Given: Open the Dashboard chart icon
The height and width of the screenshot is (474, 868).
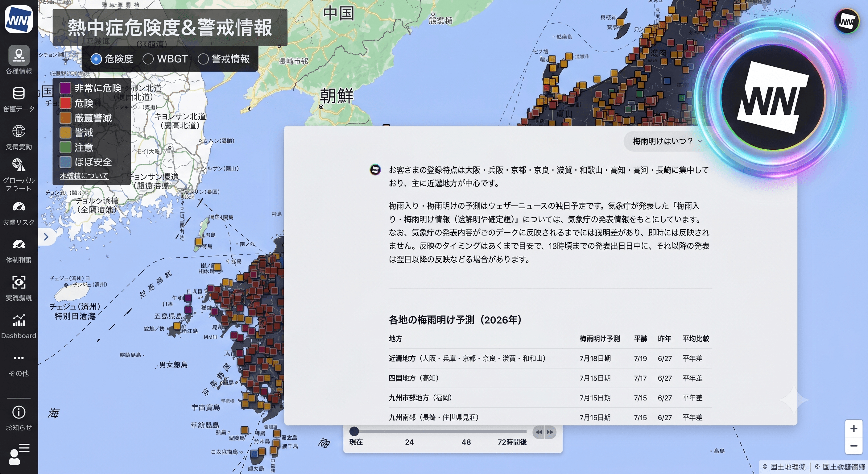Looking at the screenshot, I should [x=19, y=320].
